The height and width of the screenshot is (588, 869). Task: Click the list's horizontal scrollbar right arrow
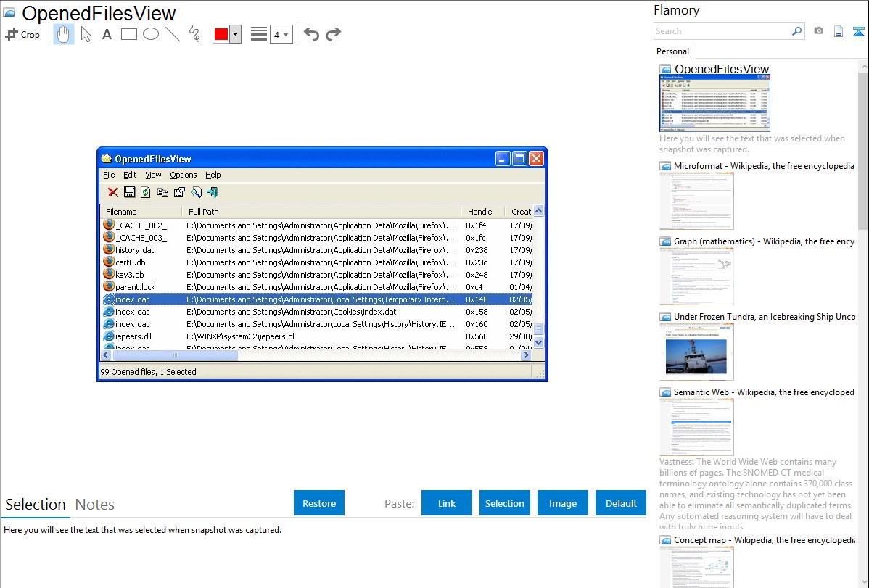527,355
